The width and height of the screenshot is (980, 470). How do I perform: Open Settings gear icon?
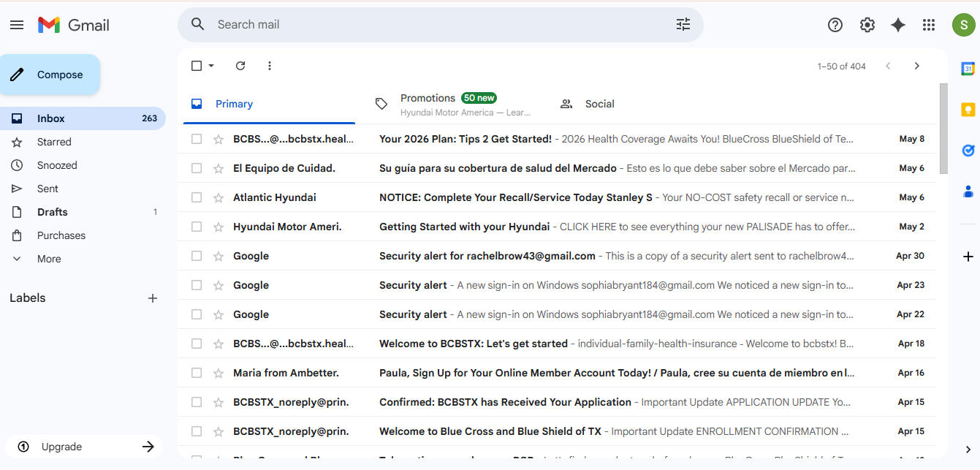click(x=867, y=25)
